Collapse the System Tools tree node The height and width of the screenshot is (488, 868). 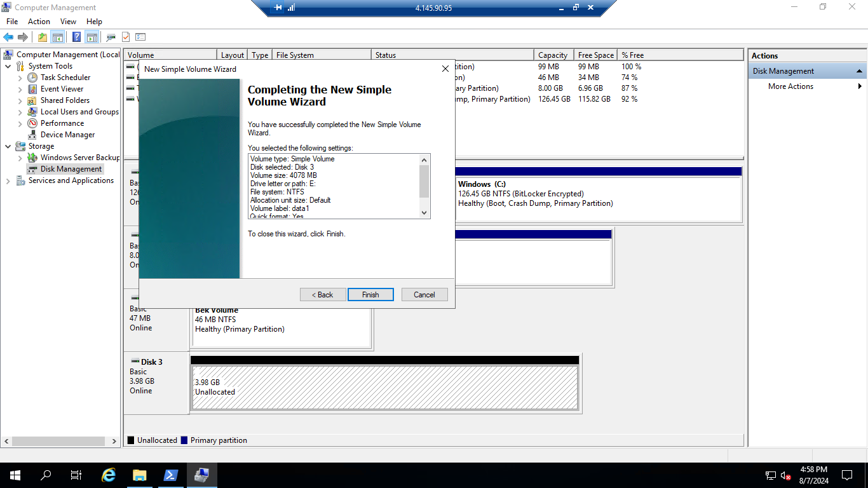click(x=8, y=66)
